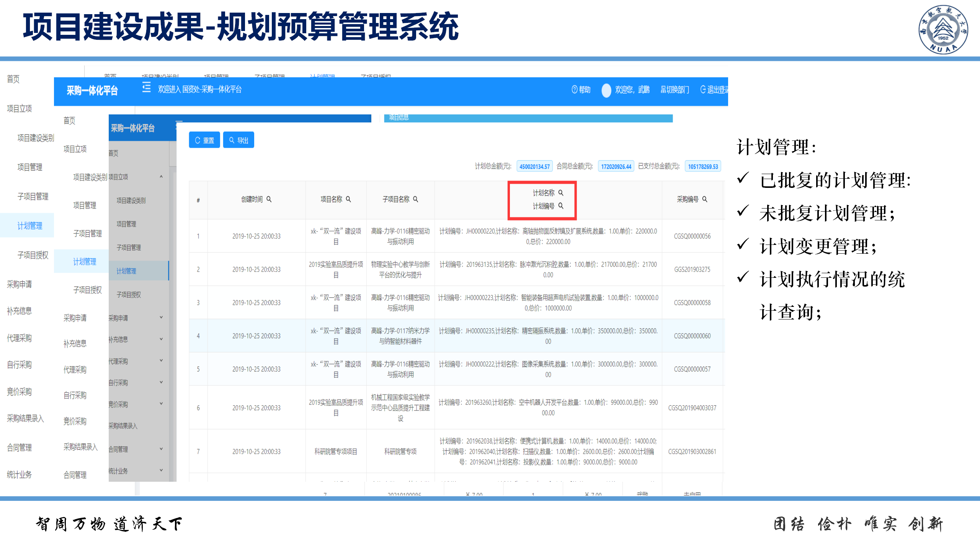Open 采购结果录入 in leftmost sidebar
980x551 pixels.
(x=25, y=419)
